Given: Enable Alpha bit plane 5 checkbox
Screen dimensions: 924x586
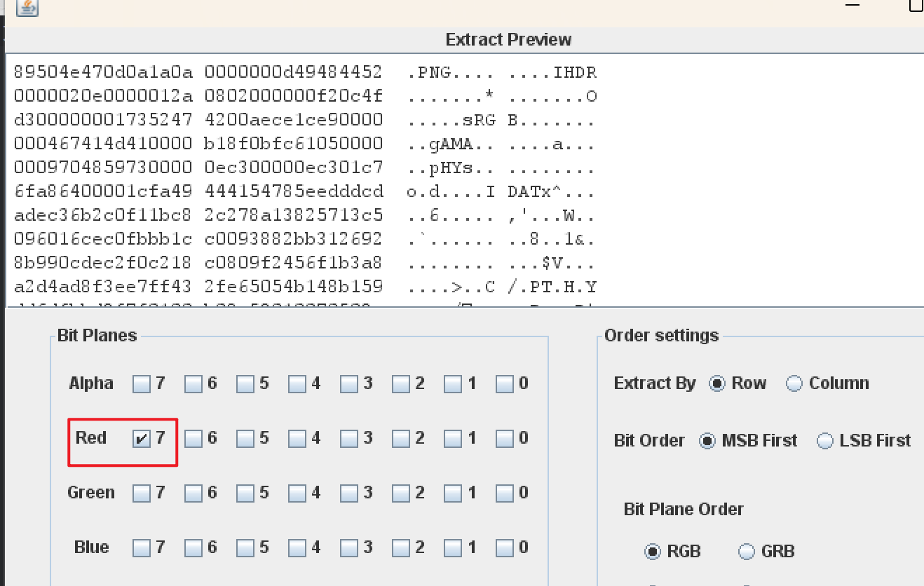Looking at the screenshot, I should [x=245, y=384].
